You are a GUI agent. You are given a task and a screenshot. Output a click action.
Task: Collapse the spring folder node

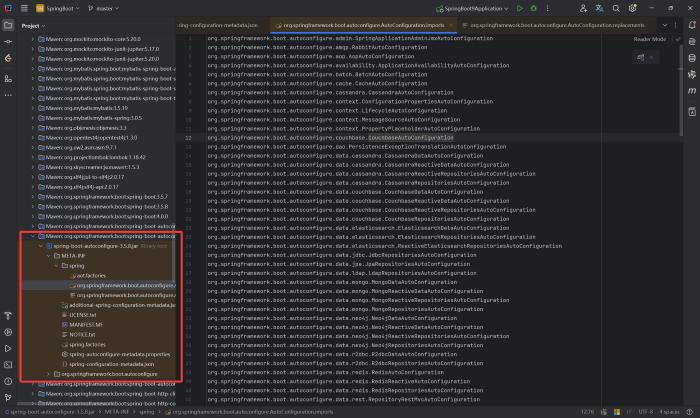coord(56,266)
